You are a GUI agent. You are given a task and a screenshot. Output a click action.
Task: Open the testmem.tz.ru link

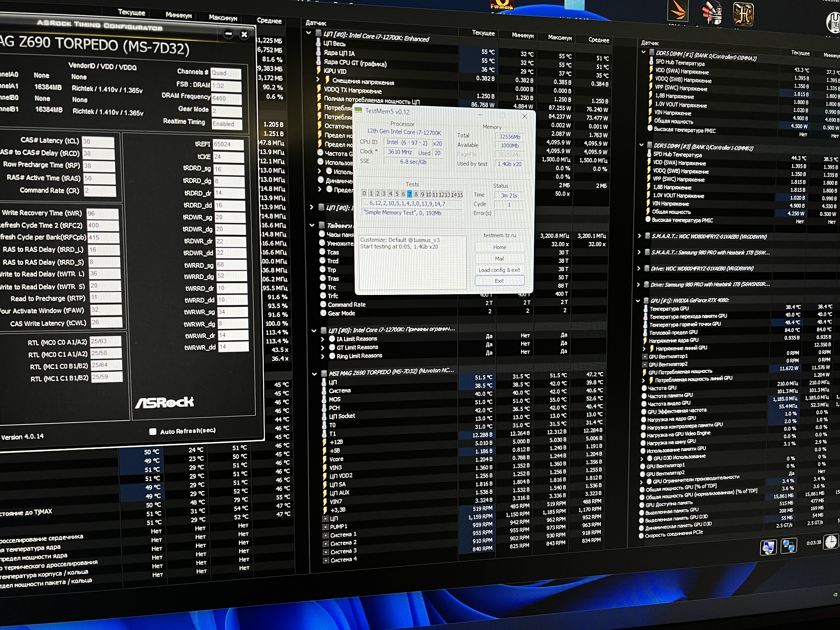point(500,235)
